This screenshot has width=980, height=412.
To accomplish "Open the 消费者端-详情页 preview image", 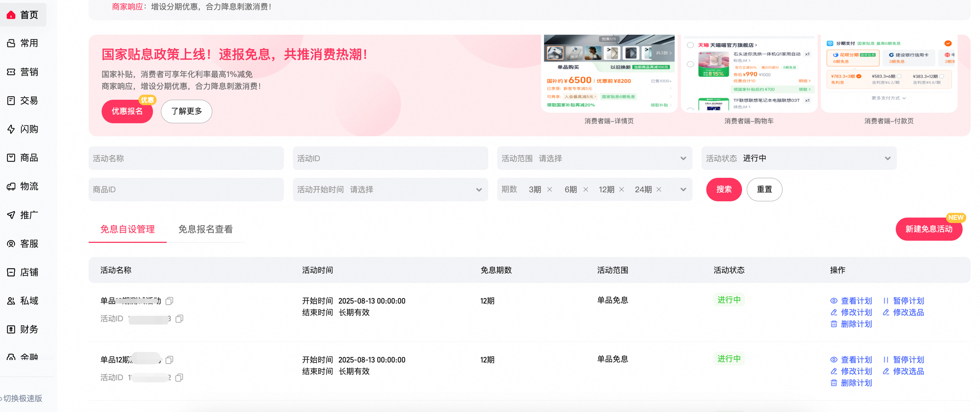I will [x=609, y=74].
